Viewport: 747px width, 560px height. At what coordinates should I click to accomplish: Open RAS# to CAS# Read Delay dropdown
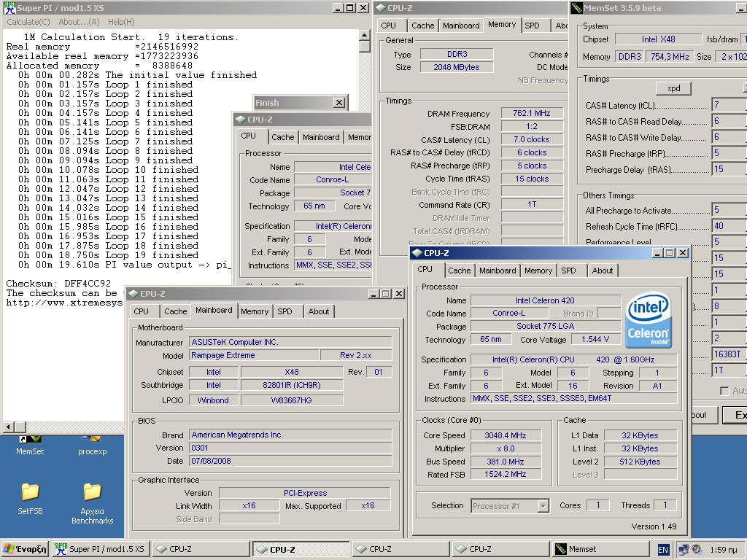pyautogui.click(x=729, y=121)
